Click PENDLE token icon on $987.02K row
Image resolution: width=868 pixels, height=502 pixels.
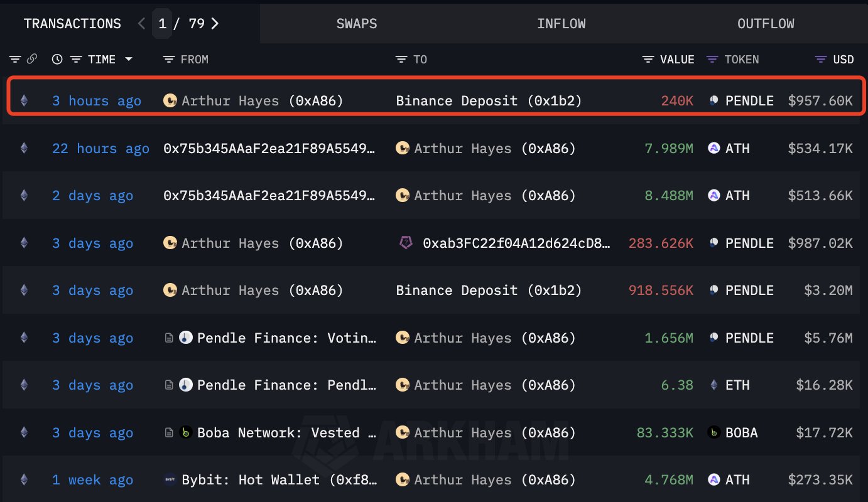(714, 243)
